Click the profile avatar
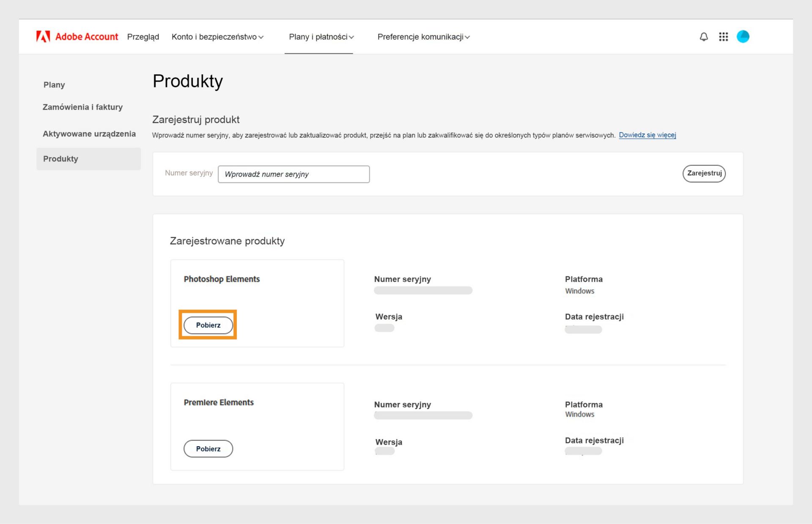The image size is (812, 524). click(x=743, y=37)
